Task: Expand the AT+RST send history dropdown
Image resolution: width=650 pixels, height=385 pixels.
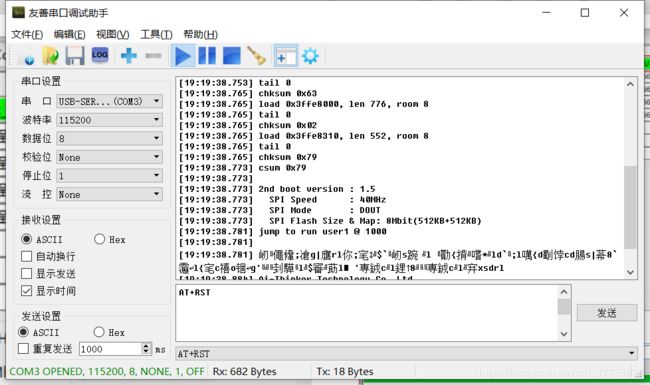Action: [x=631, y=354]
